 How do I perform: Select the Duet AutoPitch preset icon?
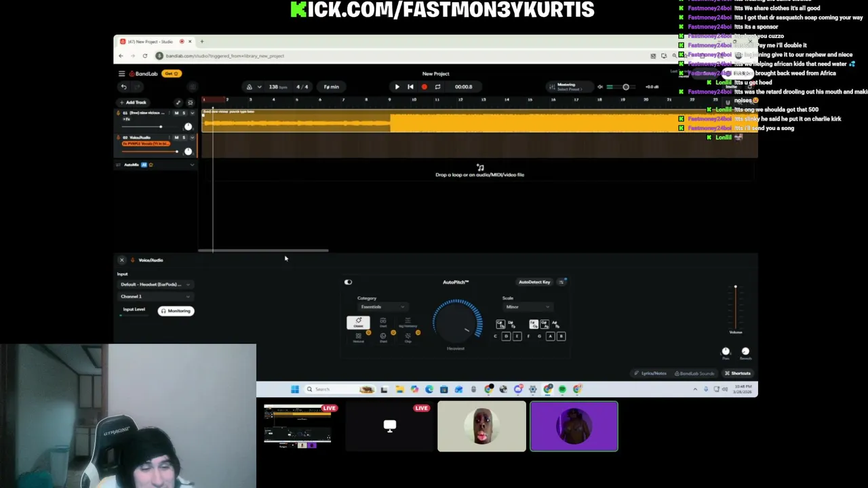click(383, 323)
